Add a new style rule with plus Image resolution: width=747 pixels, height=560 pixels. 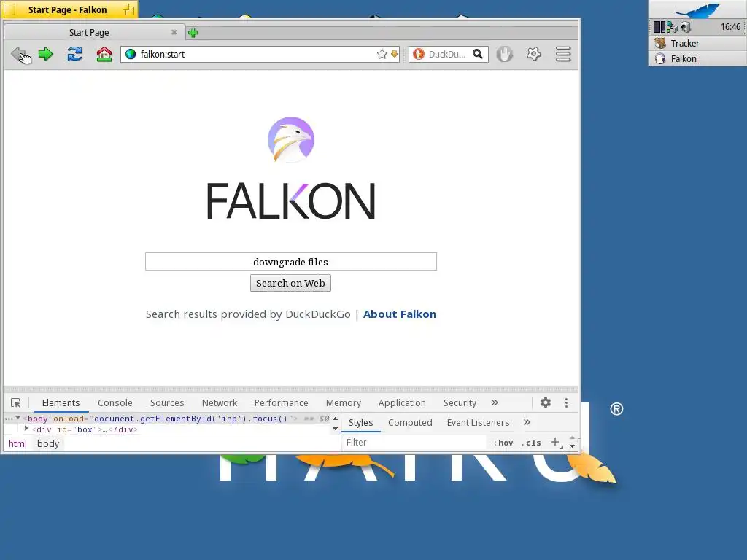555,443
